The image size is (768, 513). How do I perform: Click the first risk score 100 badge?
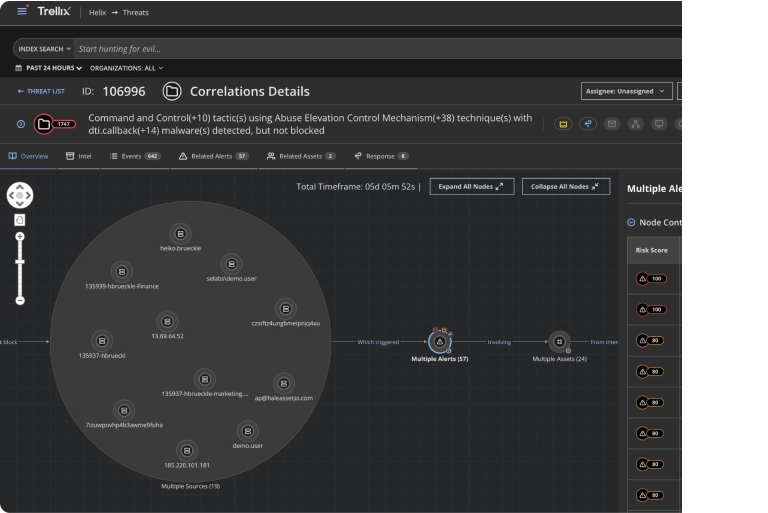[x=651, y=279]
